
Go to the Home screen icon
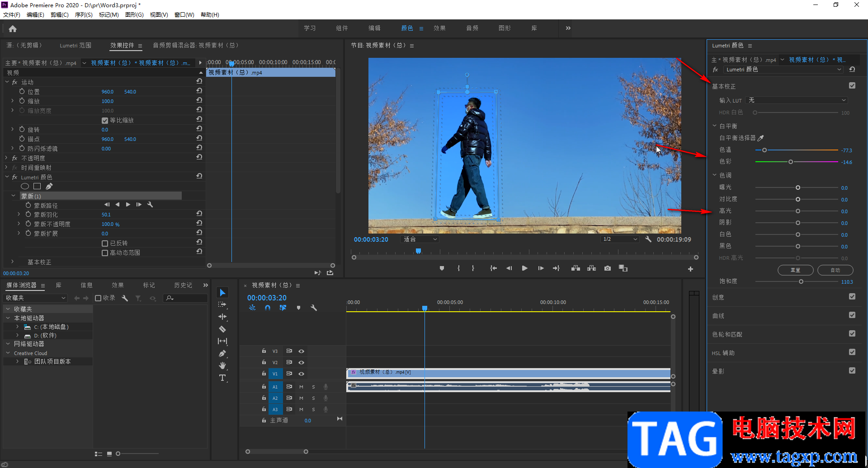tap(13, 29)
